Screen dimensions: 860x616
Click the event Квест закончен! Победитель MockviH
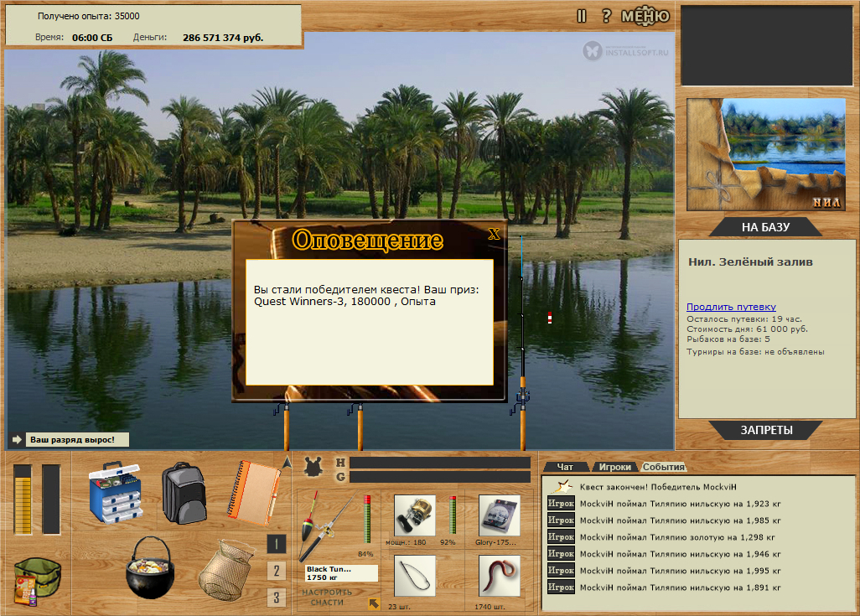(658, 487)
